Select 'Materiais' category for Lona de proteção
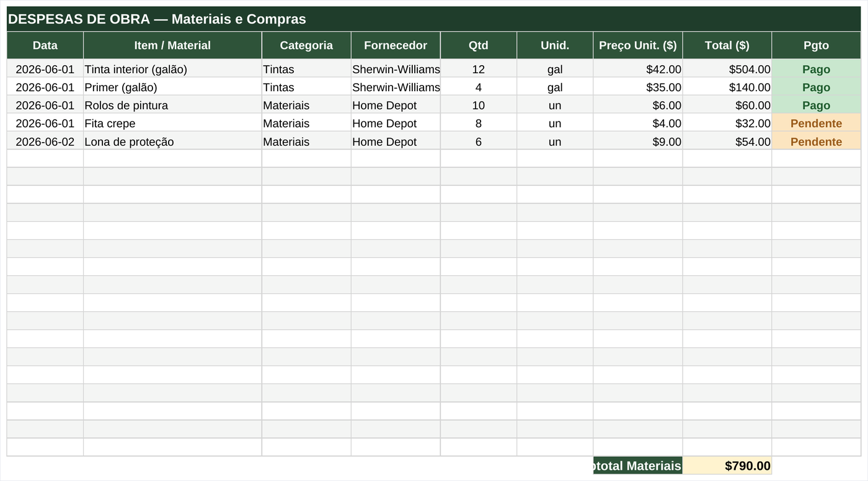 pos(306,141)
